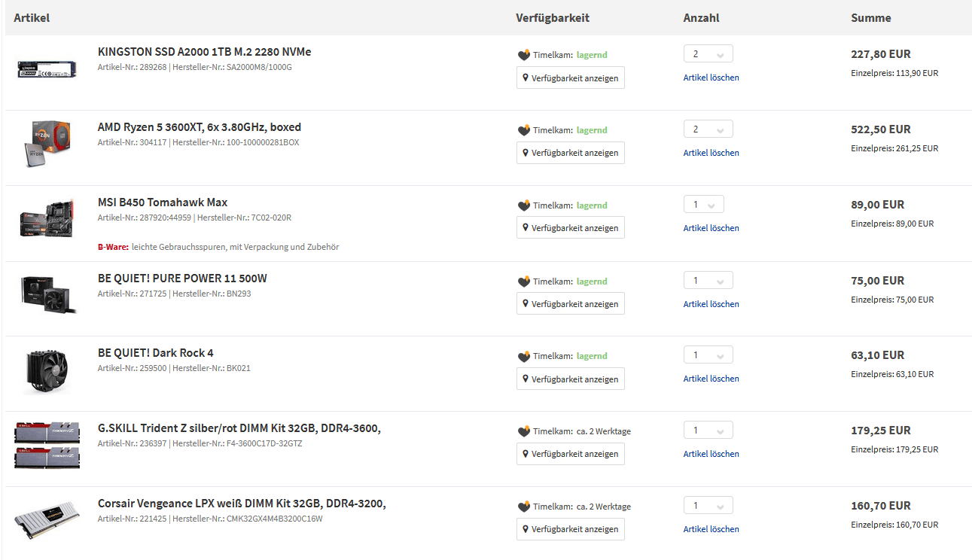This screenshot has width=972, height=560.
Task: Click Artikel löschen for AMD Ryzen 5 3600XT
Action: tap(711, 153)
